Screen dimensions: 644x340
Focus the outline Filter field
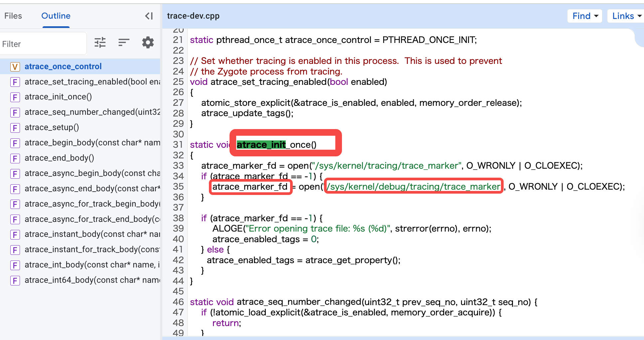(43, 44)
